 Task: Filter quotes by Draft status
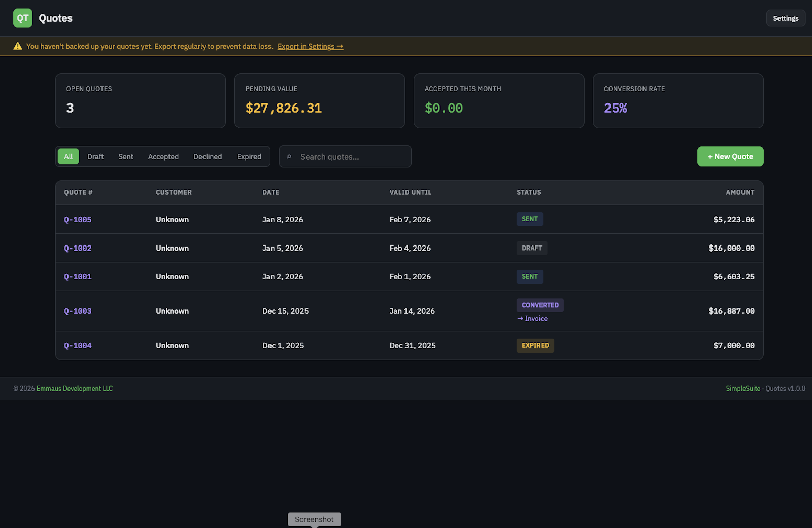pos(95,157)
